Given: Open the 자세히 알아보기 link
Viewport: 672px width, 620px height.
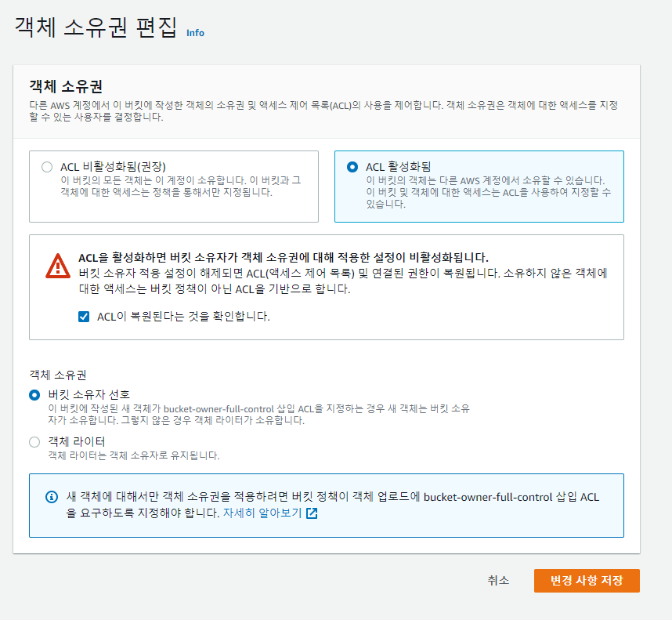Looking at the screenshot, I should coord(262,513).
